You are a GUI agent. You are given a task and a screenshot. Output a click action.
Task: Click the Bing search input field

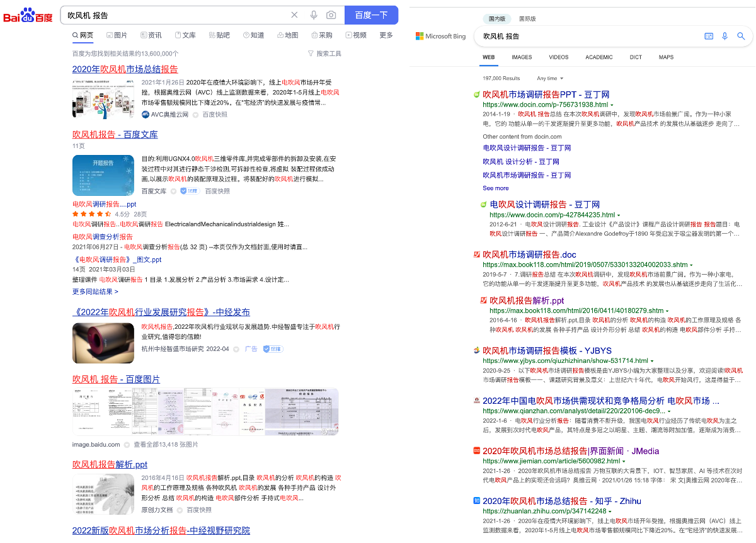coord(589,37)
